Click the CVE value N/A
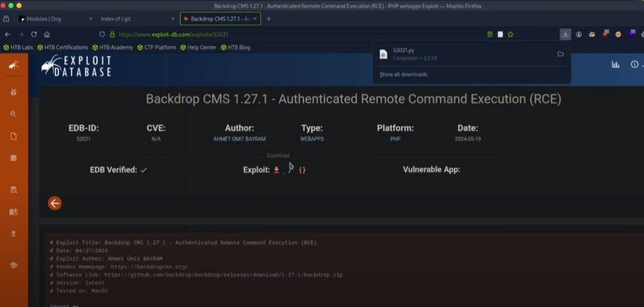This screenshot has width=644, height=307. click(156, 139)
